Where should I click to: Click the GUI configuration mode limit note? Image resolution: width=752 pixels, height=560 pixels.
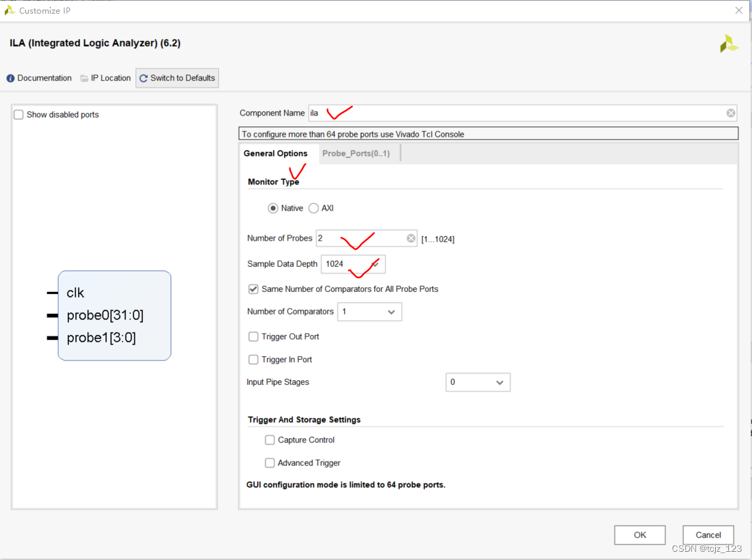[346, 485]
